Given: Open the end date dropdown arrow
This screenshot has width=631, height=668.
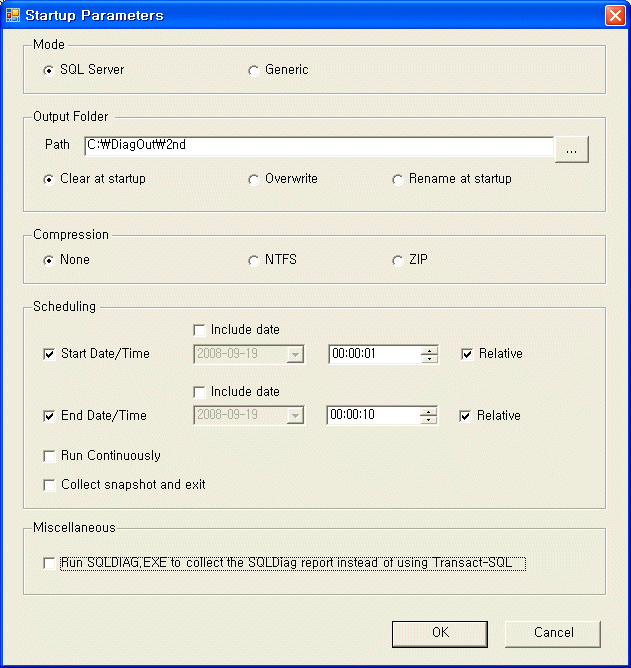Looking at the screenshot, I should [x=295, y=416].
